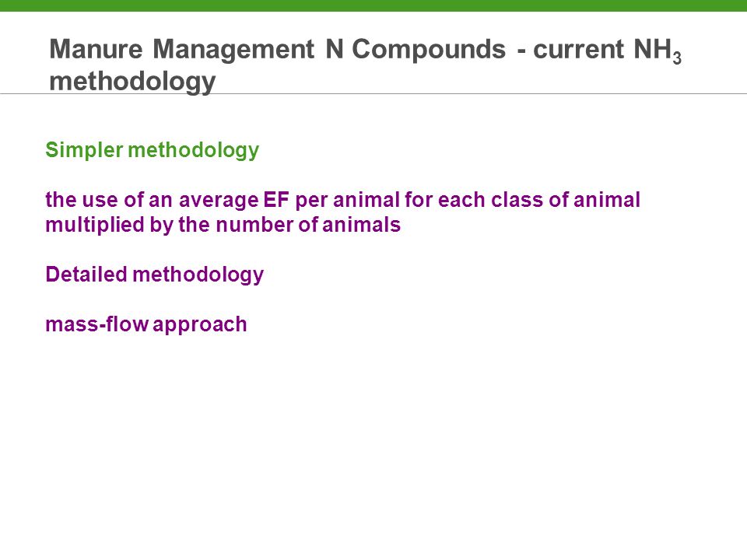Click the word 'Manure' in the title
The height and width of the screenshot is (560, 747).
pos(96,49)
